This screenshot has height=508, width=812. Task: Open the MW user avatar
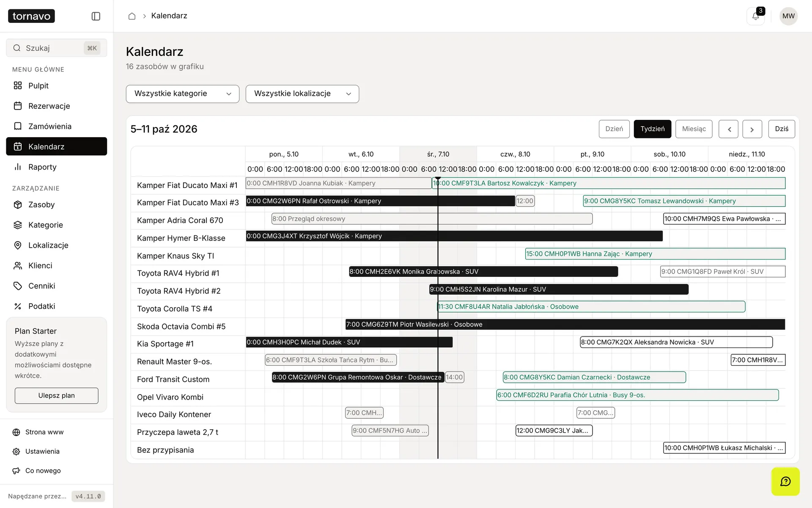[x=788, y=16]
